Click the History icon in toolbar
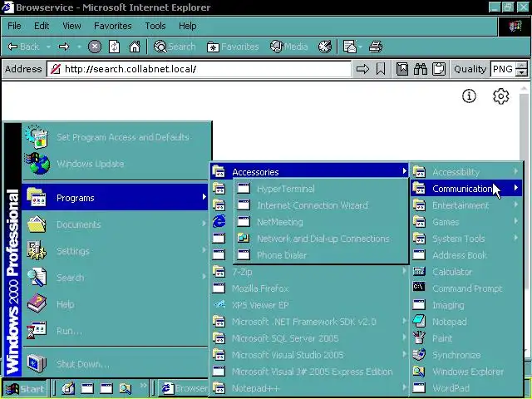This screenshot has height=399, width=532. coord(325,47)
